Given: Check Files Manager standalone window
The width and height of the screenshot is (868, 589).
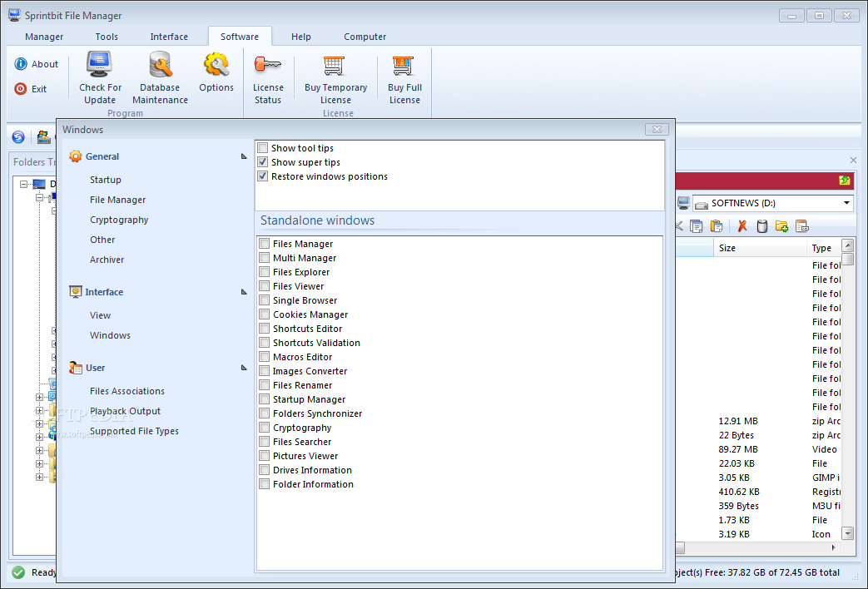Looking at the screenshot, I should (265, 244).
